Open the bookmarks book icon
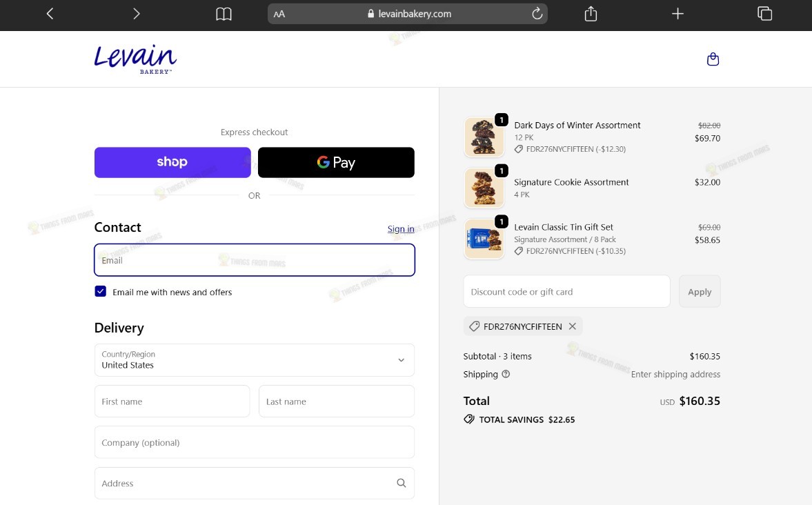The width and height of the screenshot is (812, 505). pyautogui.click(x=224, y=14)
